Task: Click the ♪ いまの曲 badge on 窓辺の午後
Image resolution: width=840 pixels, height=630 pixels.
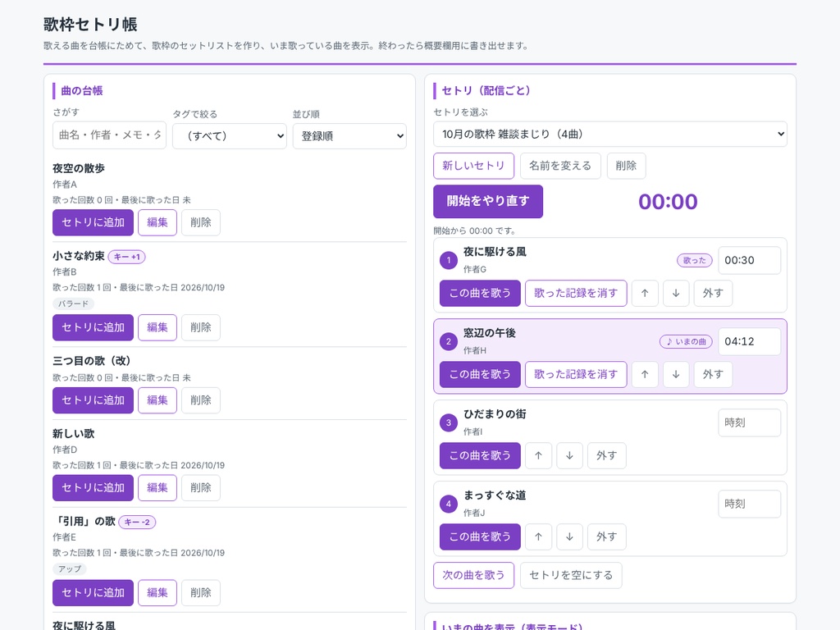Action: tap(687, 342)
